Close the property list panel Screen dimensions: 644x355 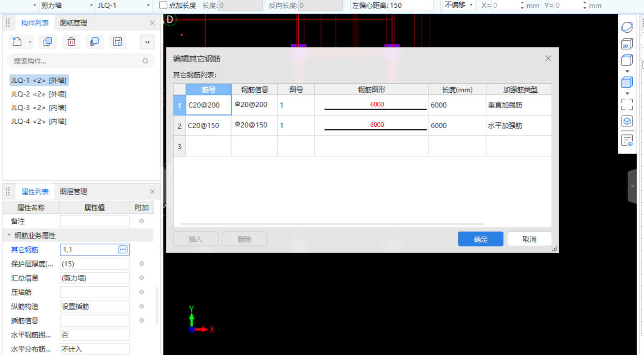point(153,192)
